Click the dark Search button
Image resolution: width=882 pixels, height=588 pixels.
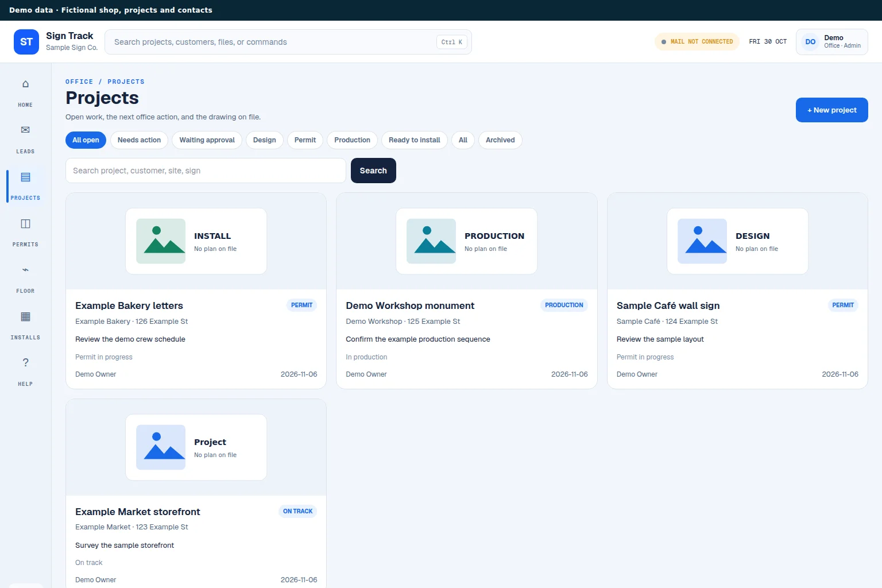[x=373, y=171]
